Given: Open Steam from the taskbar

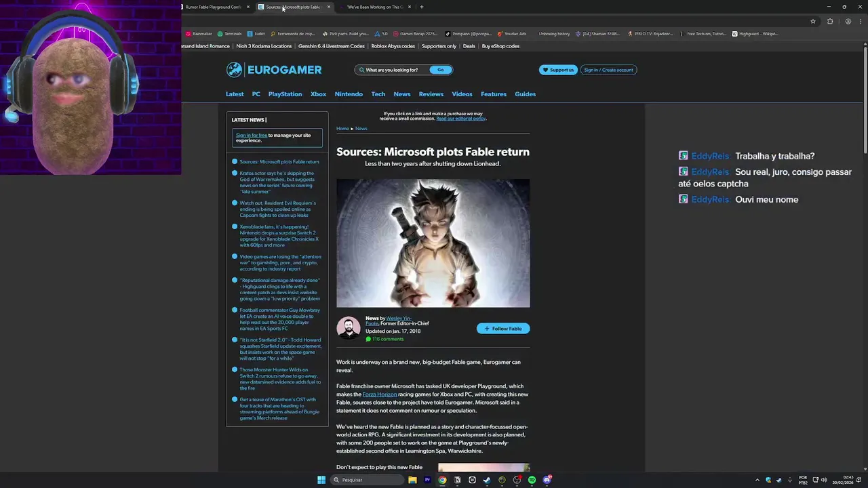Looking at the screenshot, I should pyautogui.click(x=487, y=480).
